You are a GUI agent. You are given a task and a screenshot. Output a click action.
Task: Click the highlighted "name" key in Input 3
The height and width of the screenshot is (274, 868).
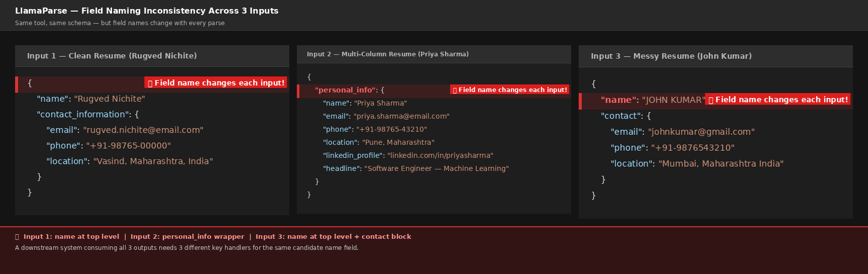coord(619,100)
